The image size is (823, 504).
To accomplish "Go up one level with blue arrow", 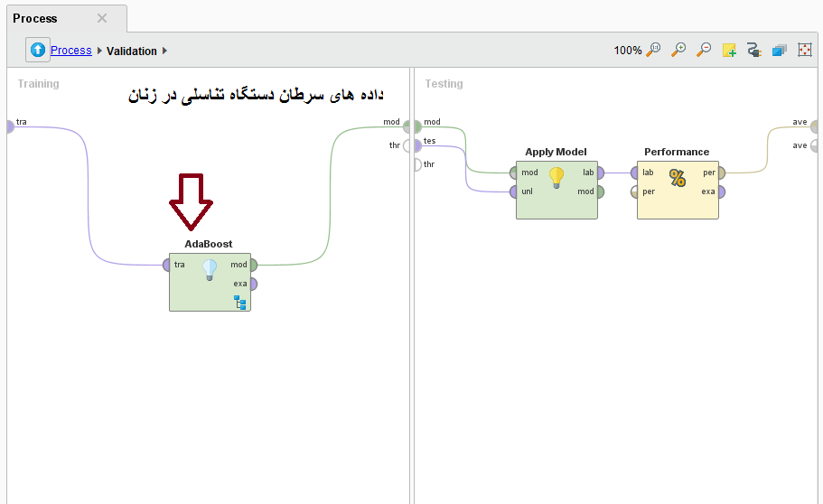I will pos(38,51).
